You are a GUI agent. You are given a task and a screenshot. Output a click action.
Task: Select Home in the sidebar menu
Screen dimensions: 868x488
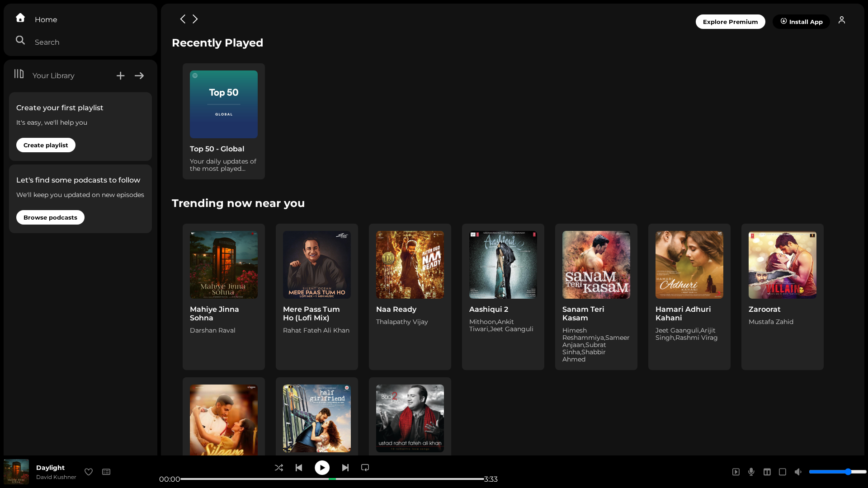[46, 19]
